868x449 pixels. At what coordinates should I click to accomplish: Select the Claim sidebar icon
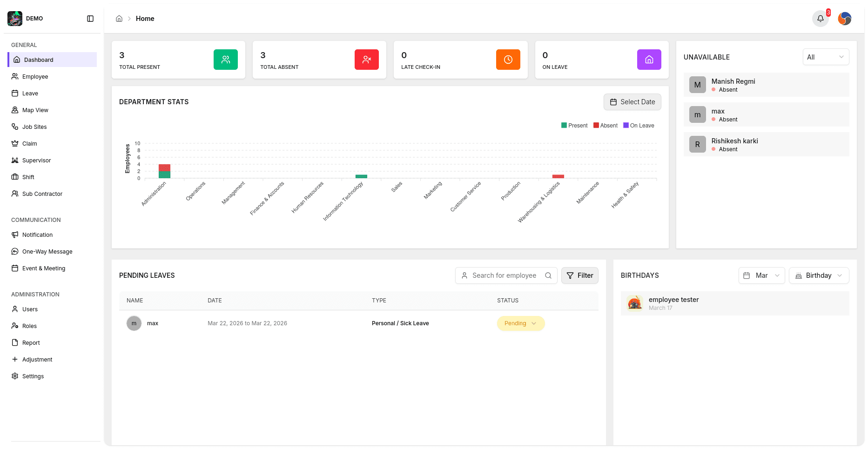click(x=15, y=143)
